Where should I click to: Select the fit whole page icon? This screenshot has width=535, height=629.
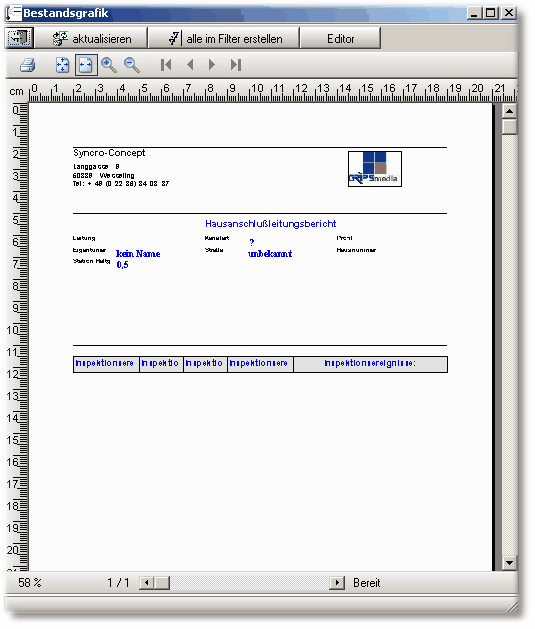(x=62, y=65)
